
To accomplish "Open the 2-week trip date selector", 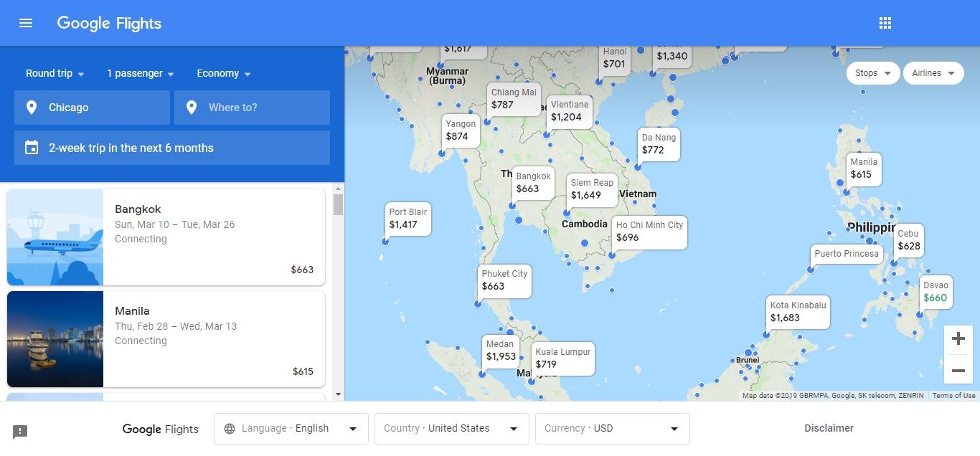I will coord(172,148).
